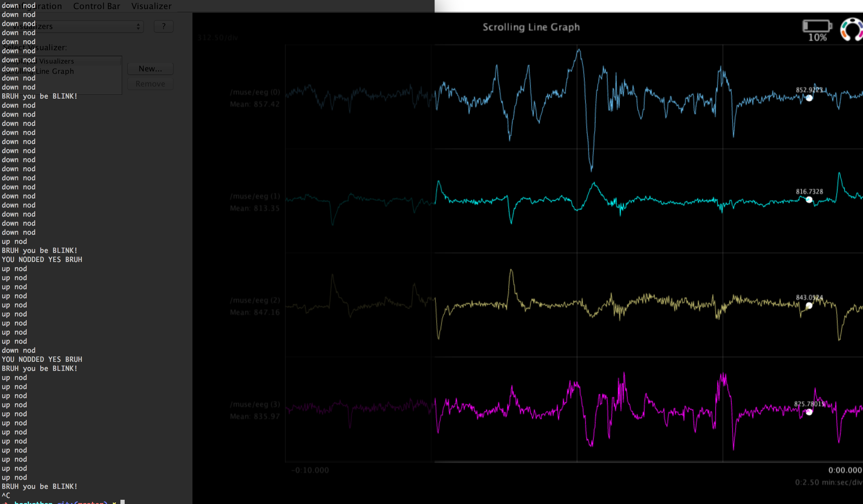Click the up/down stepper arrows of Visualizers combo
Viewport: 863px width, 504px height.
(x=138, y=26)
